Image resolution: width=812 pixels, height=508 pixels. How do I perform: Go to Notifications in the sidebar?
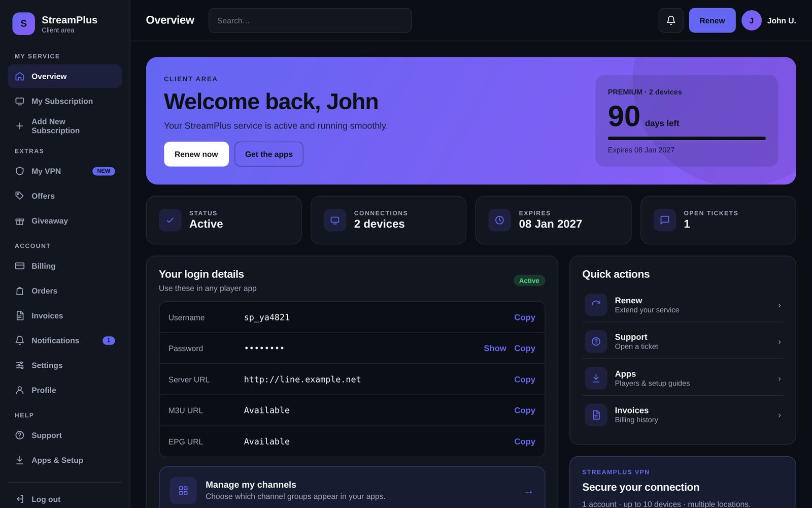[x=64, y=340]
